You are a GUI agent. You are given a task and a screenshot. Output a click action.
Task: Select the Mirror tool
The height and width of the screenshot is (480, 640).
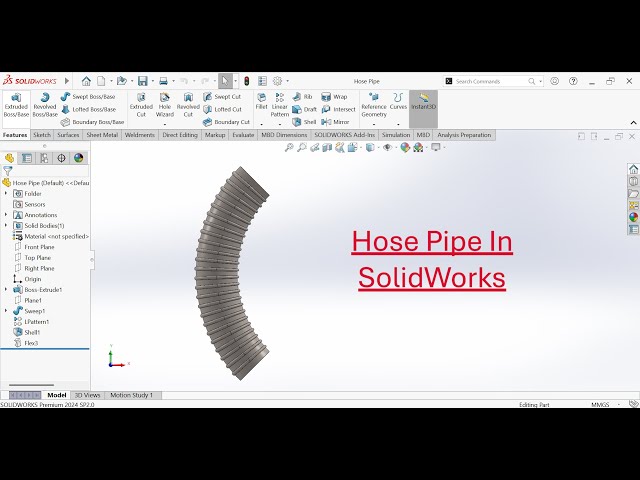335,122
